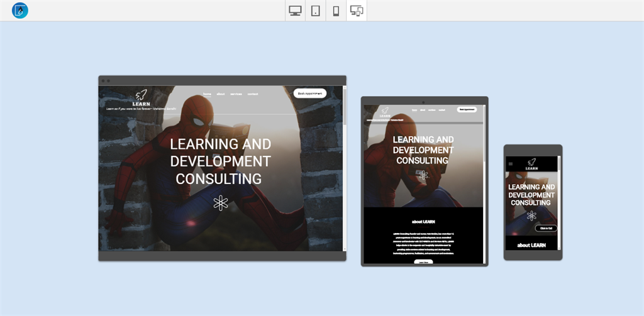Click the Click to Call button in phone preview
Viewport: 644px width, 316px height.
pyautogui.click(x=546, y=228)
